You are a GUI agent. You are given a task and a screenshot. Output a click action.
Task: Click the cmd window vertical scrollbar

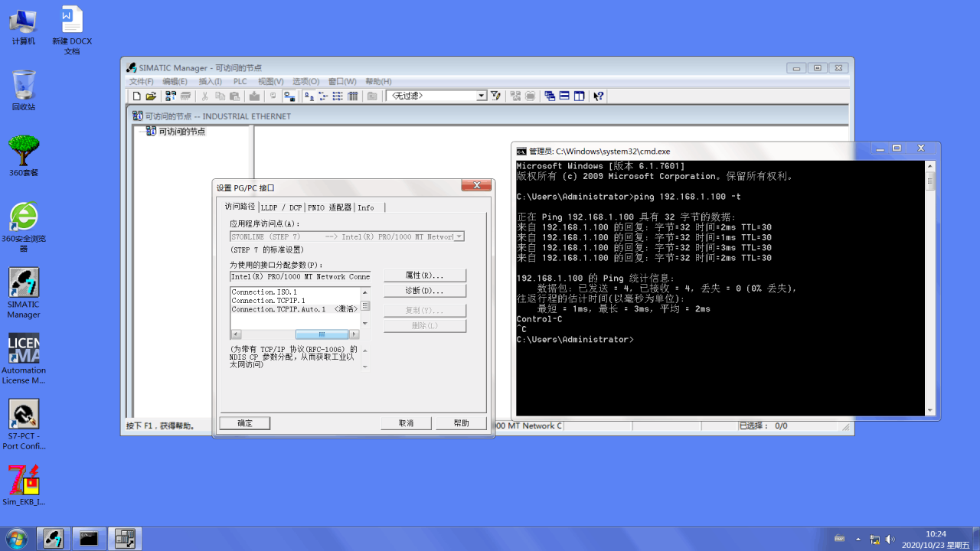click(930, 288)
